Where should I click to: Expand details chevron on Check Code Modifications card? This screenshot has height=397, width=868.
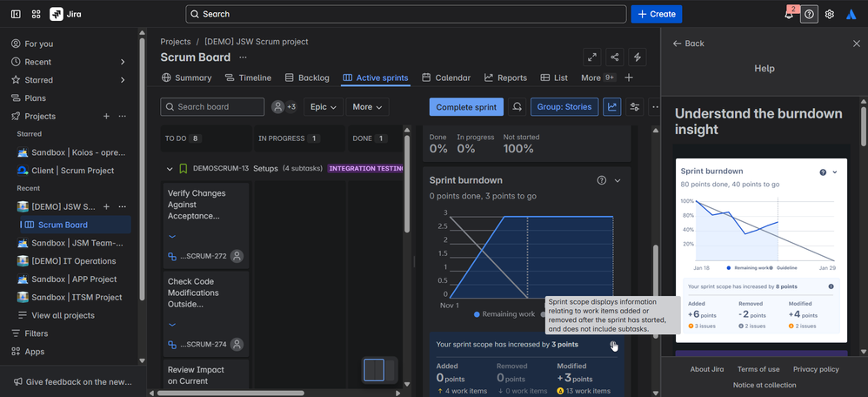point(171,325)
